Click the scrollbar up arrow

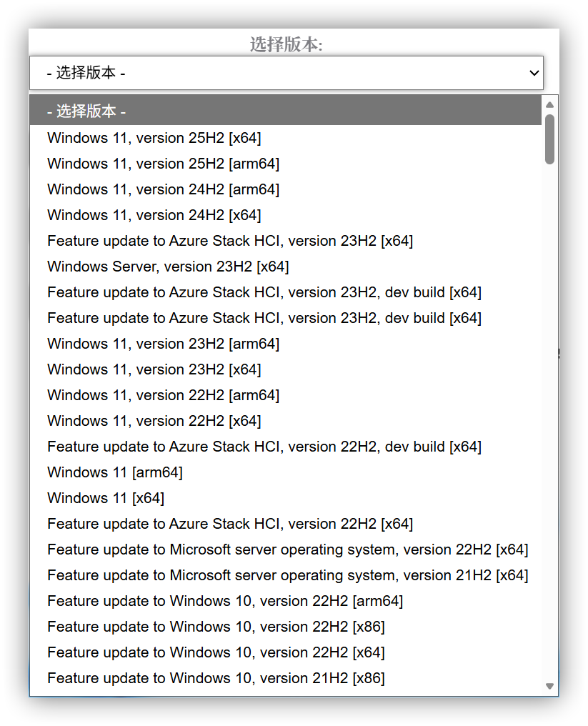(x=549, y=105)
